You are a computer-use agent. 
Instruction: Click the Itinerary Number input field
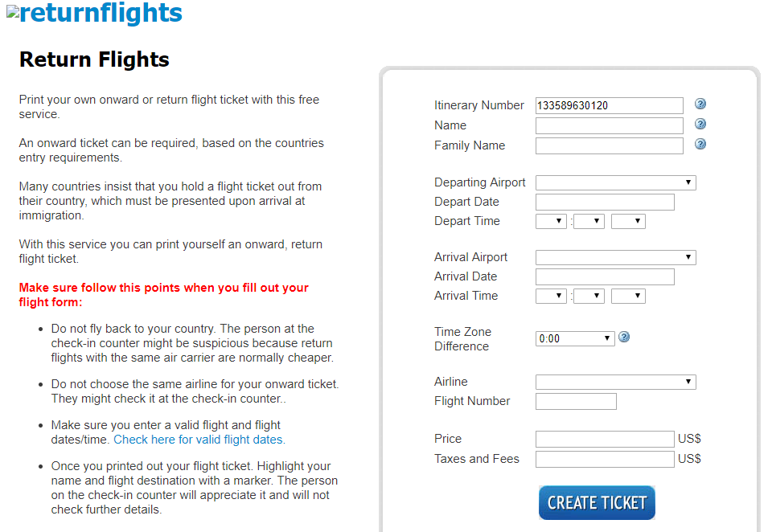coord(609,105)
